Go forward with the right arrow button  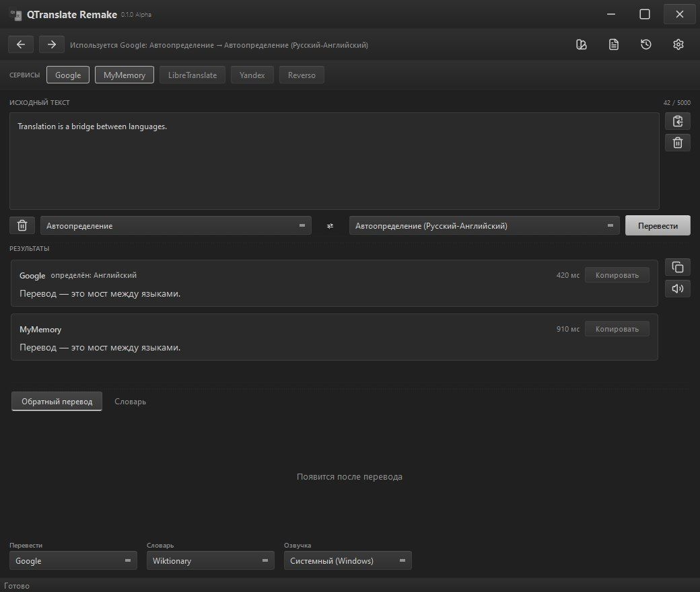tap(52, 44)
